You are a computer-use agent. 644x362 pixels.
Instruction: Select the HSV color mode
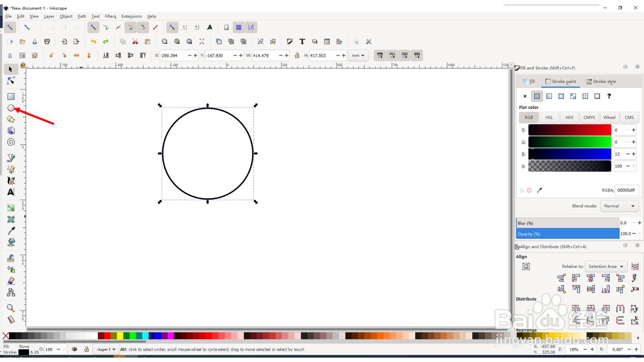pos(569,117)
